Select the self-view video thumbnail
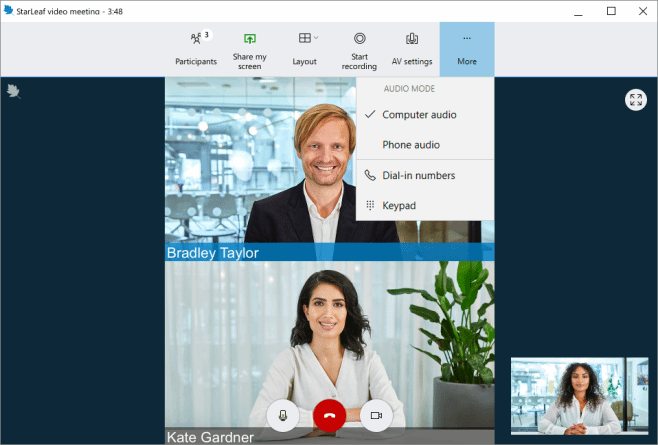This screenshot has width=658, height=445. pos(579,395)
